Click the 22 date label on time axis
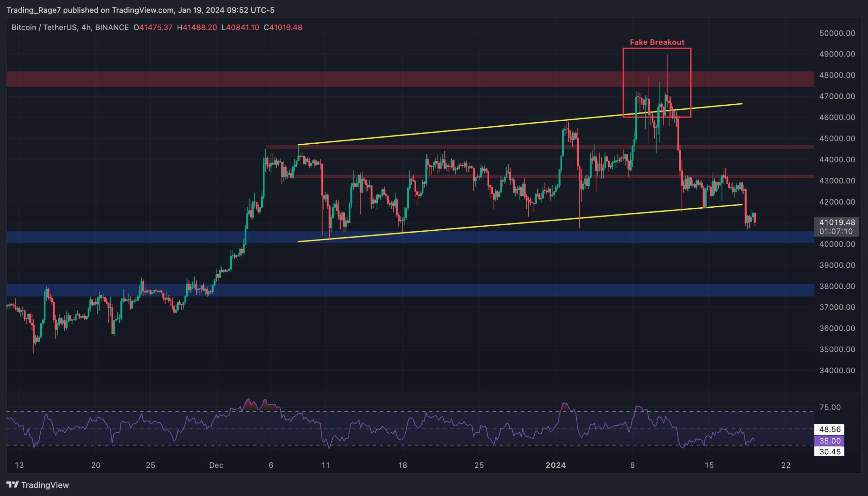868x496 pixels. (x=786, y=465)
